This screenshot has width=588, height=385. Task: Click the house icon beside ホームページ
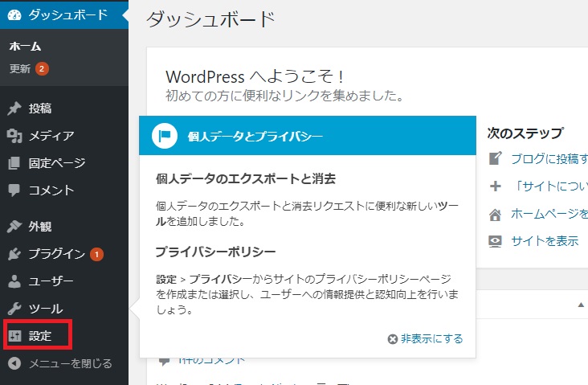click(x=495, y=214)
